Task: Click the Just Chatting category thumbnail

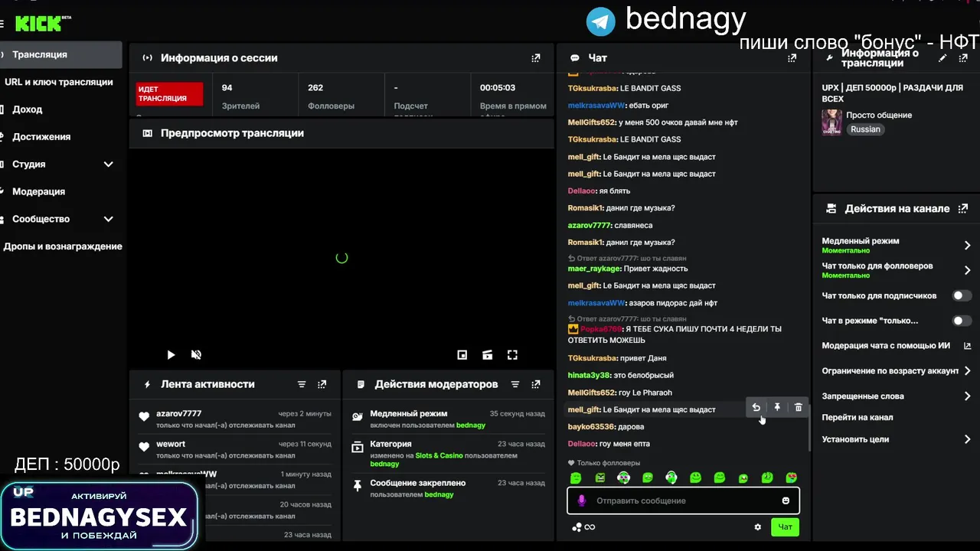Action: (x=831, y=122)
